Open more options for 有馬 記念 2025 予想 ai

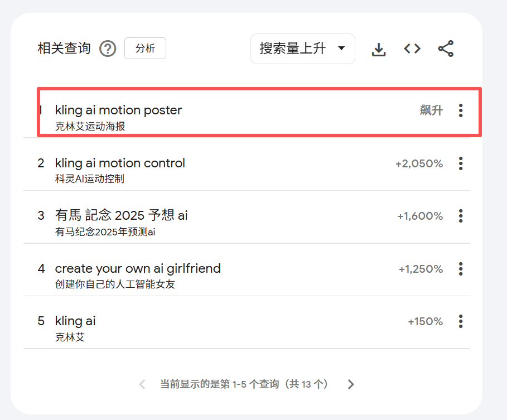tap(461, 216)
